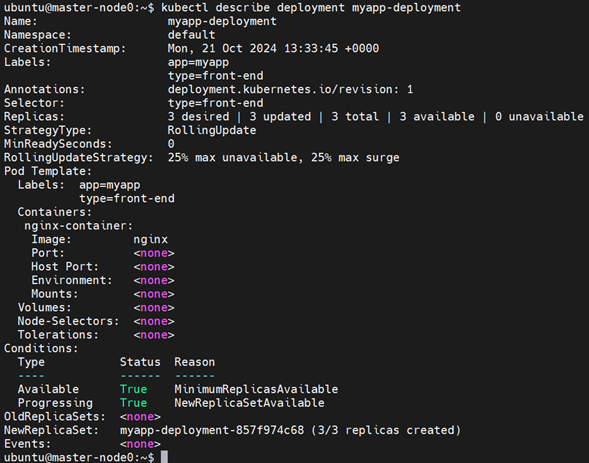
Task: Click the kubectl describe deployment command text
Action: click(x=311, y=8)
